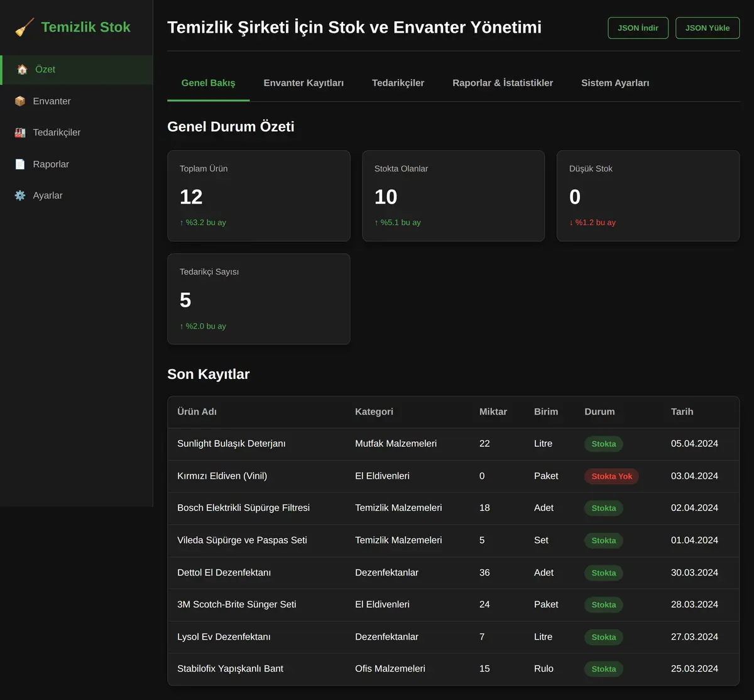Go to Envanter in the sidebar
The height and width of the screenshot is (700, 754).
point(77,101)
